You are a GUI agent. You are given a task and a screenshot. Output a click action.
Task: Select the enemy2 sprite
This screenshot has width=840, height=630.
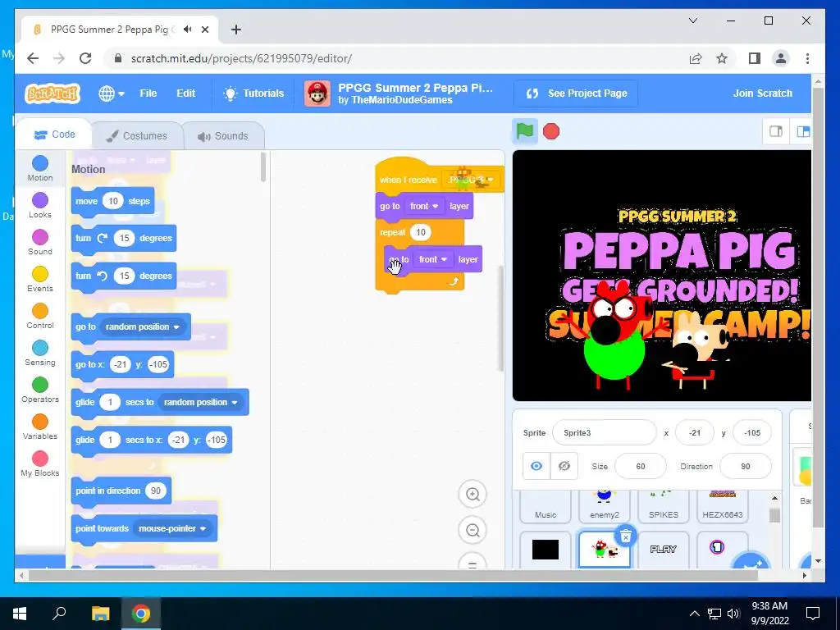point(605,506)
